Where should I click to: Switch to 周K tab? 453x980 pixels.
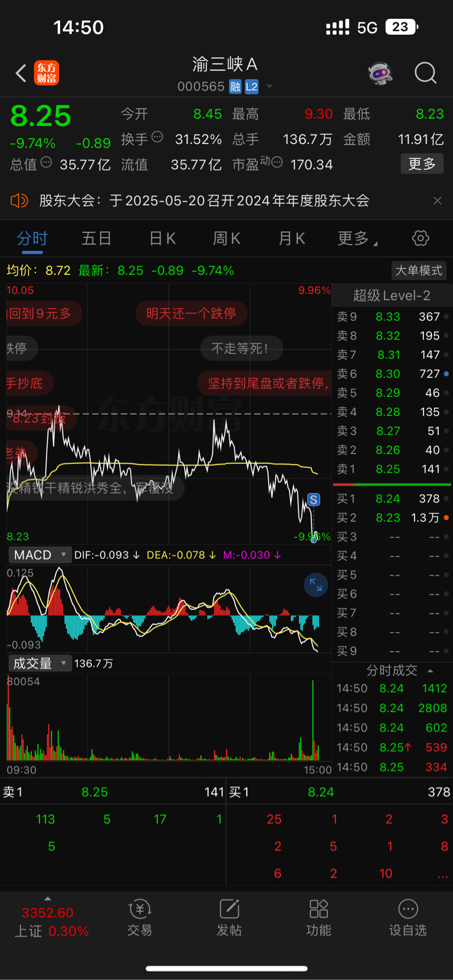(226, 239)
